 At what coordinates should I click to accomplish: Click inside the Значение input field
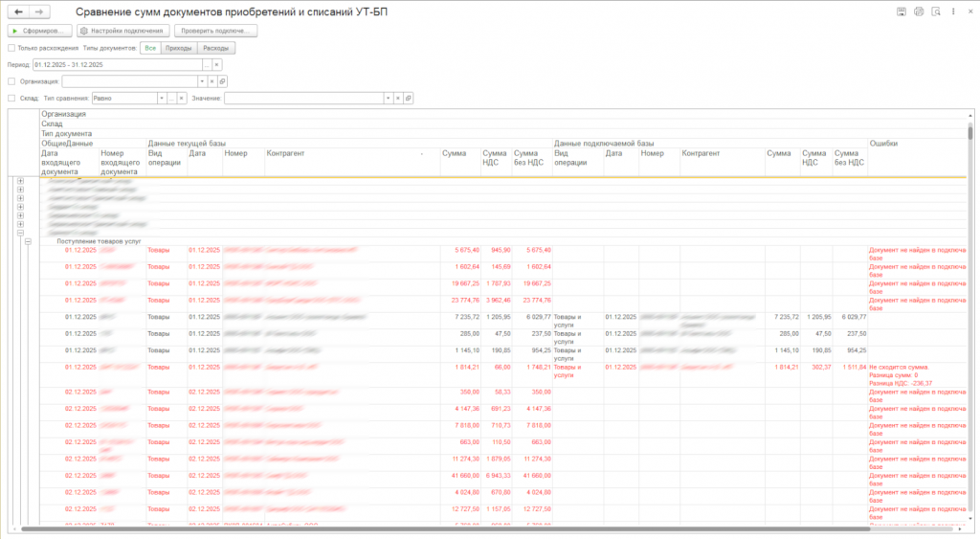pyautogui.click(x=303, y=99)
